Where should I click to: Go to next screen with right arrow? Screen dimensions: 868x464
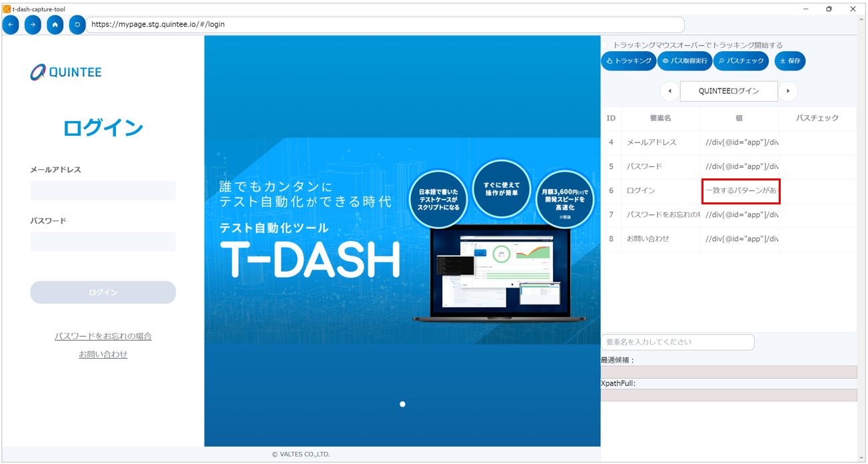pos(788,91)
